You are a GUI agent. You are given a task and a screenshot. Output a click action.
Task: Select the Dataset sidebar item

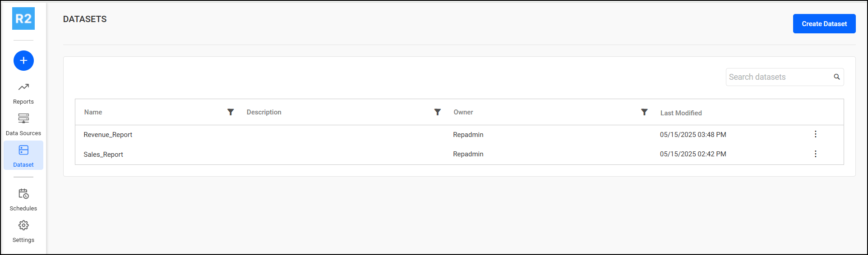click(x=23, y=155)
